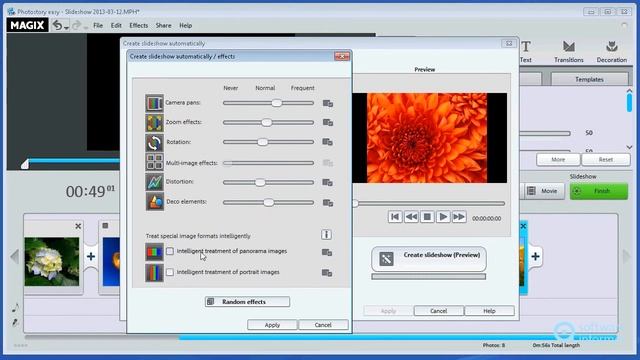Click the green Finish button
The image size is (640, 360).
coord(599,191)
